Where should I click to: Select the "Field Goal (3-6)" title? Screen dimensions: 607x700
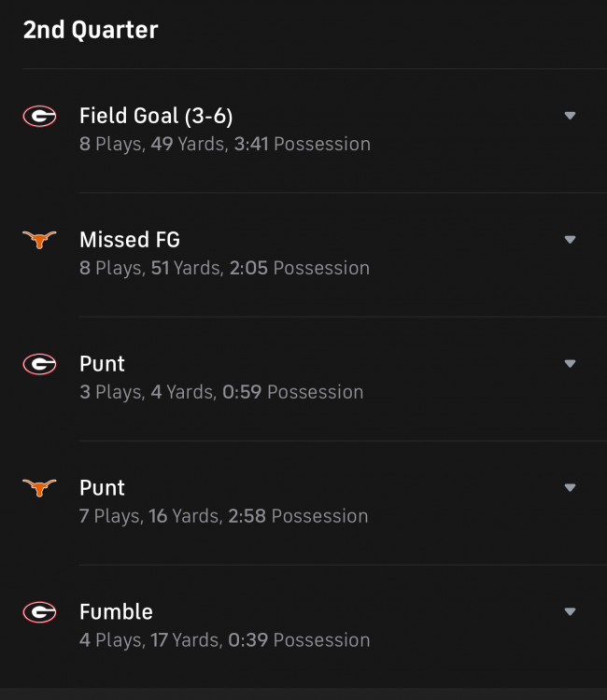tap(156, 116)
